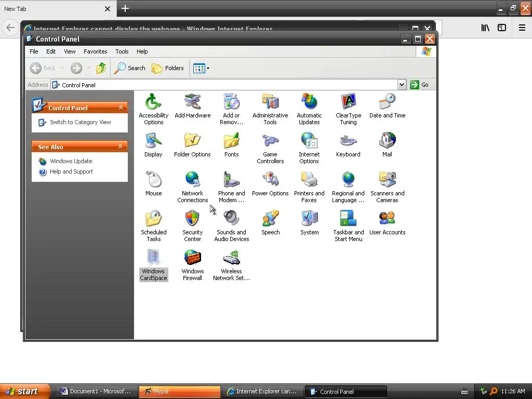Open Mypal browser hamburger menu
This screenshot has width=532, height=399.
tap(522, 28)
